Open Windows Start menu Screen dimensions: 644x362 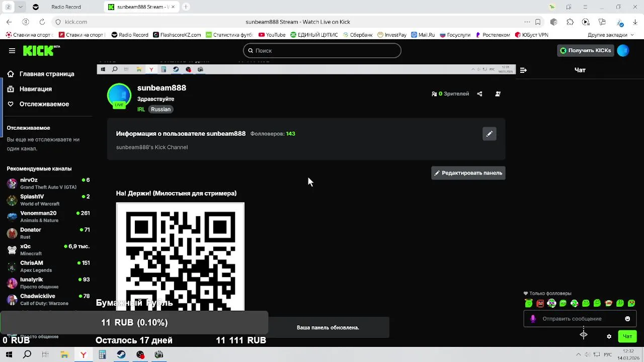click(x=8, y=354)
